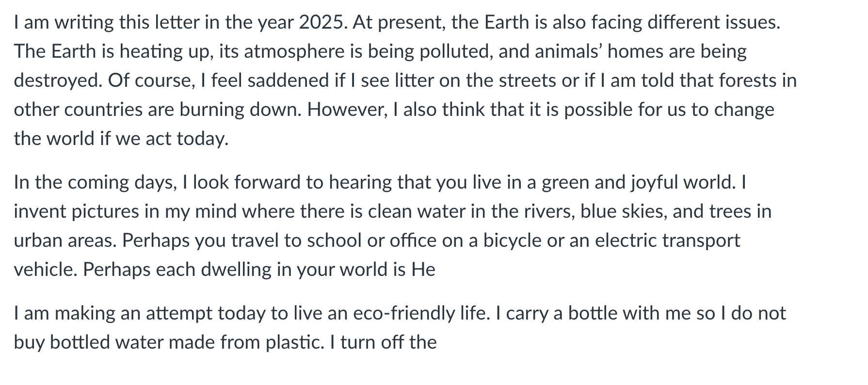Place cursor at end of 'I turn off the'
This screenshot has height=385, width=868.
(437, 342)
